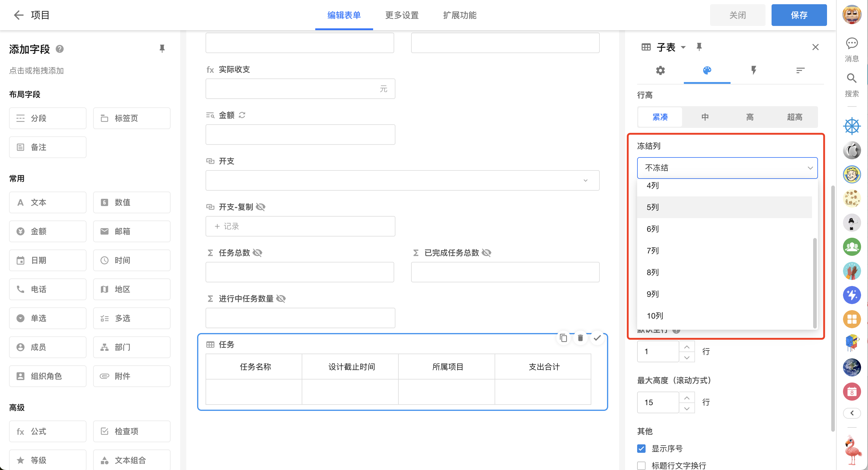Switch to the 更多设置 tab

[402, 15]
